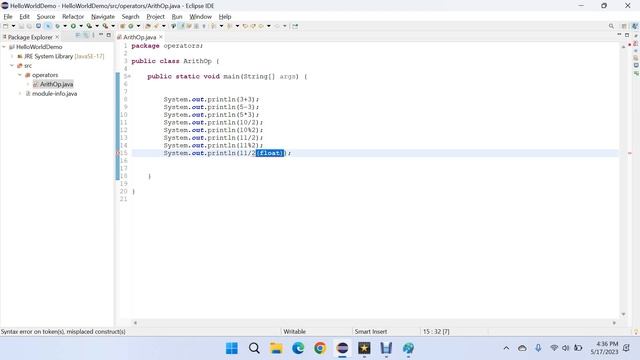
Task: Open File Explorer from the taskbar
Action: pyautogui.click(x=276, y=348)
